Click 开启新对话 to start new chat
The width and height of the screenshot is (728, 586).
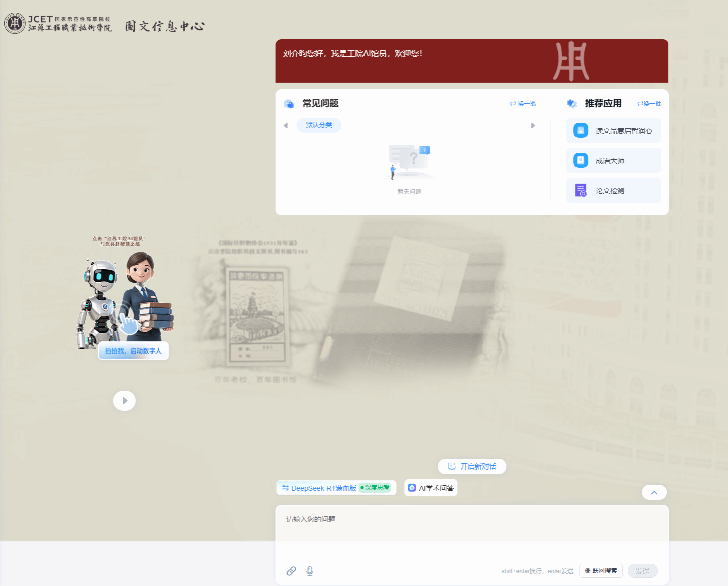[472, 466]
